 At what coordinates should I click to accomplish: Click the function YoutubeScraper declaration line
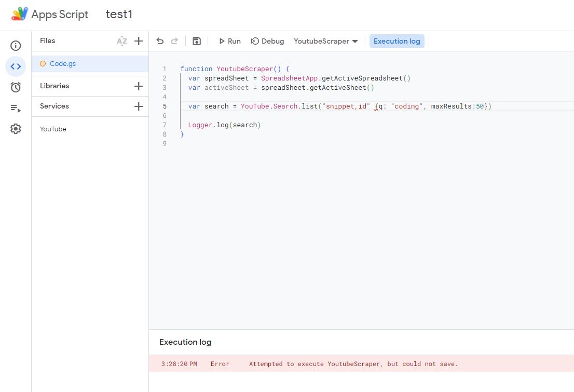[235, 69]
